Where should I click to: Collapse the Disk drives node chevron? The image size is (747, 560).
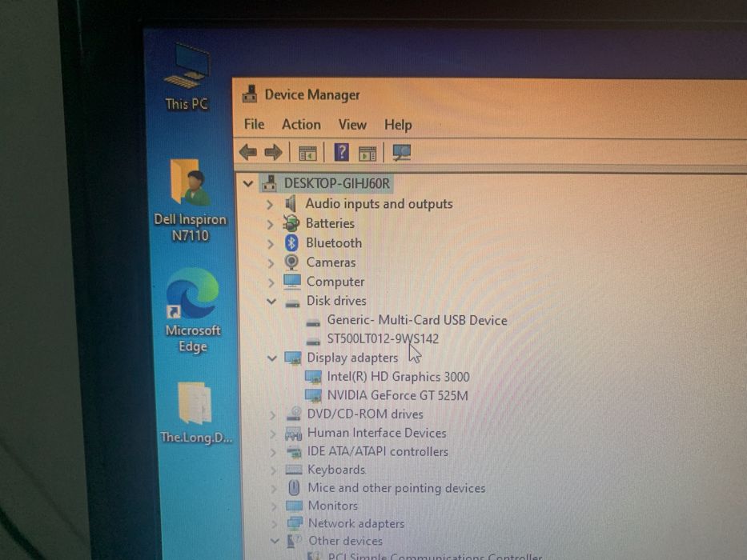pos(271,301)
